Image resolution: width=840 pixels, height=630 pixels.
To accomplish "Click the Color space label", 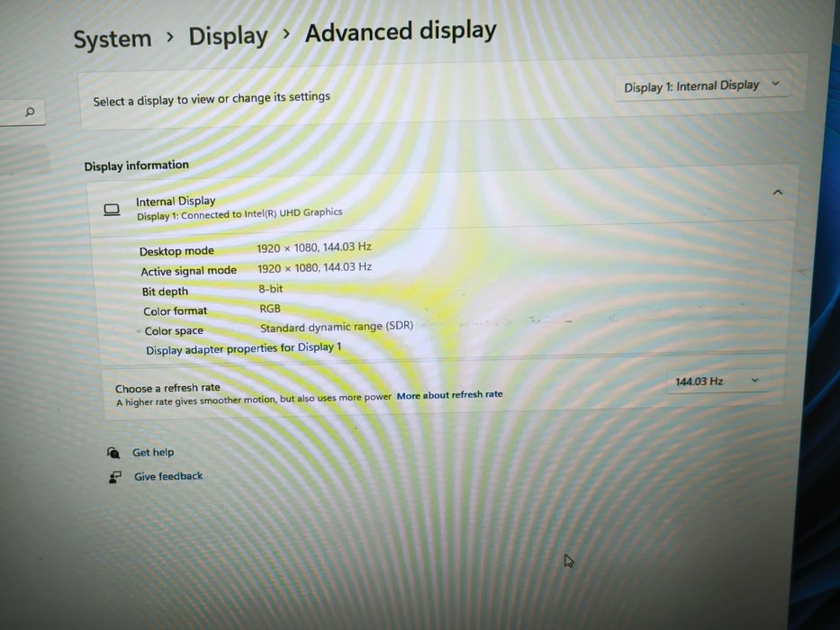I will tap(174, 331).
